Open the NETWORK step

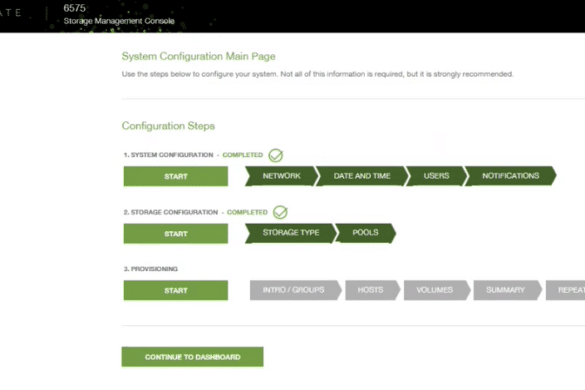[282, 176]
